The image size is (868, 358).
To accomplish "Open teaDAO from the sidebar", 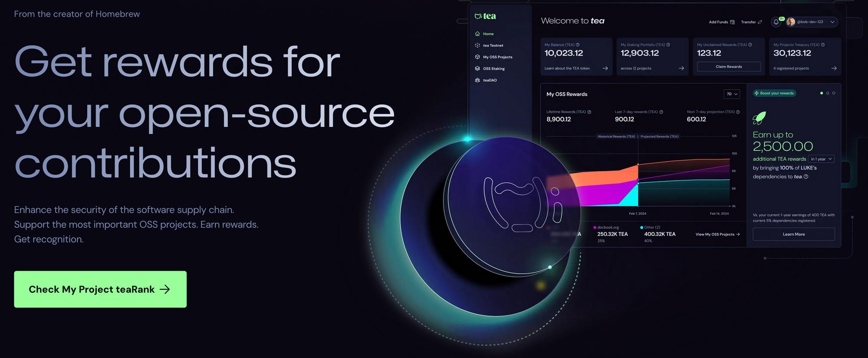I will 490,80.
